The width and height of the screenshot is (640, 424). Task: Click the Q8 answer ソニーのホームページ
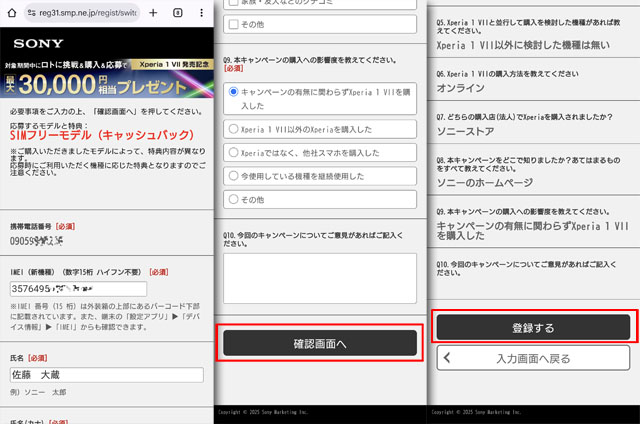coord(484,182)
